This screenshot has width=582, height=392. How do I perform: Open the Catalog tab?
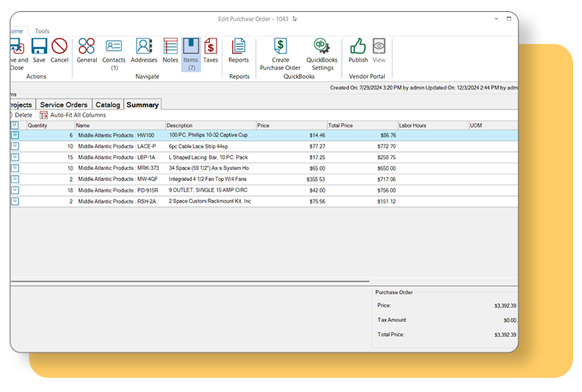pyautogui.click(x=107, y=105)
